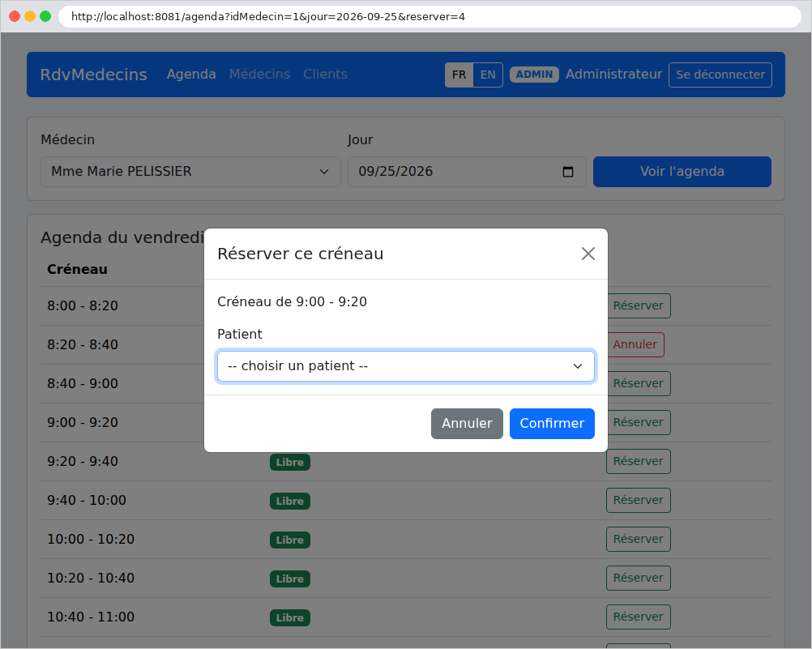
Task: Click the Libre badge for 9:20 - 9:40
Action: tap(289, 462)
